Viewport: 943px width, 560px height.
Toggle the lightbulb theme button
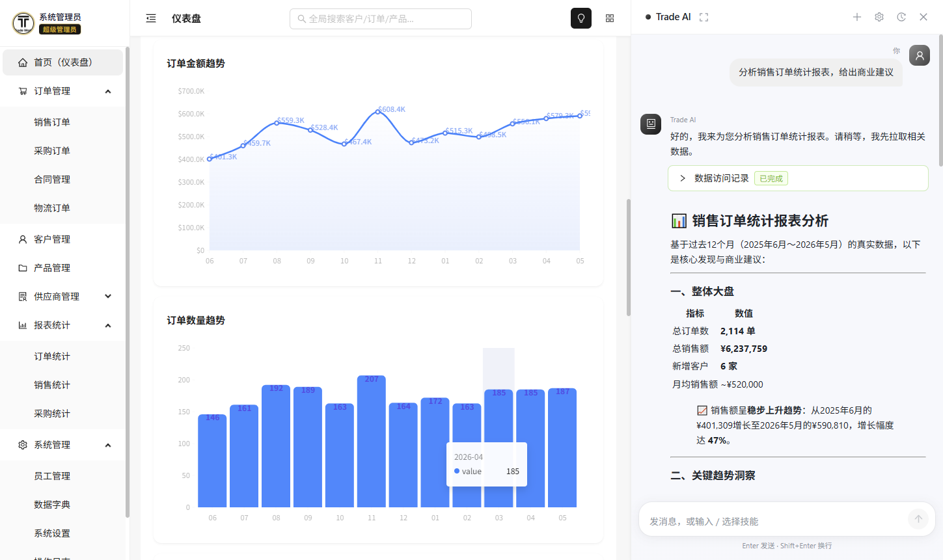click(581, 18)
